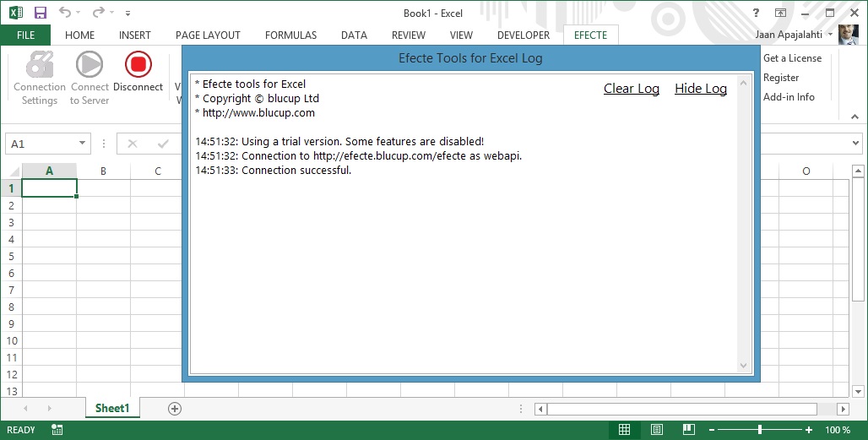
Task: Click previous sheet navigation arrow
Action: click(25, 409)
